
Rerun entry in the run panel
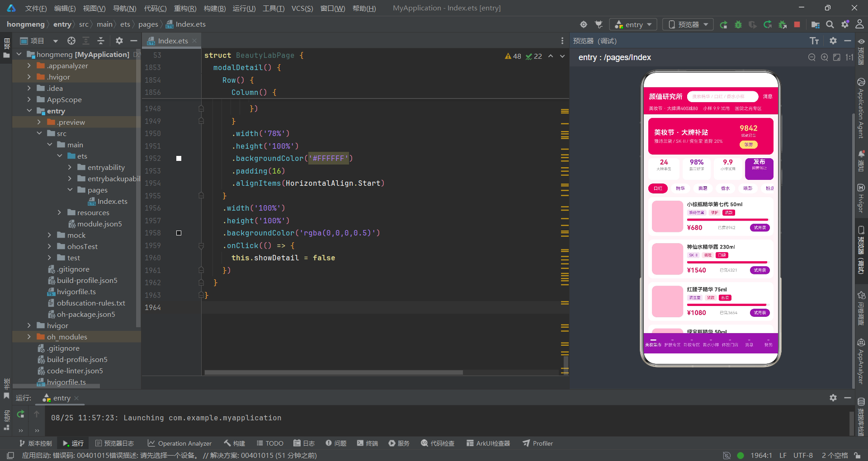click(x=21, y=414)
